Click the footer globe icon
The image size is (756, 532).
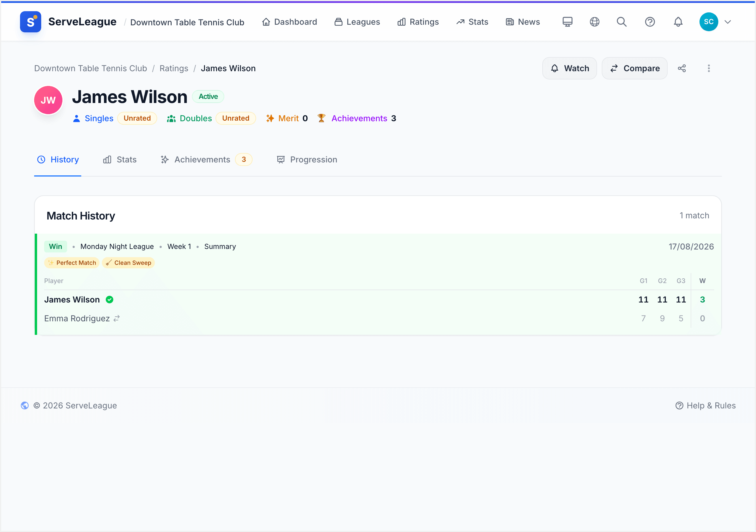[25, 405]
